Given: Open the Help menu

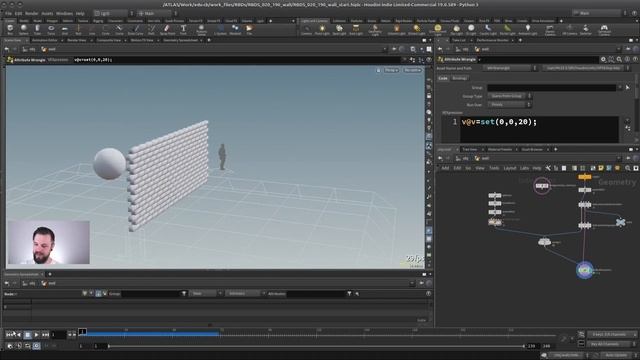Looking at the screenshot, I should [x=80, y=13].
